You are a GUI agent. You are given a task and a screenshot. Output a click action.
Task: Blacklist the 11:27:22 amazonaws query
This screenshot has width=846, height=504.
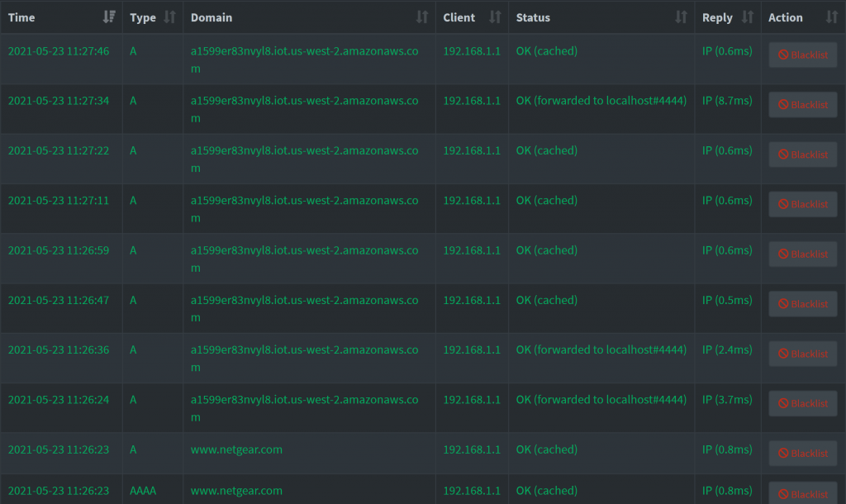803,155
